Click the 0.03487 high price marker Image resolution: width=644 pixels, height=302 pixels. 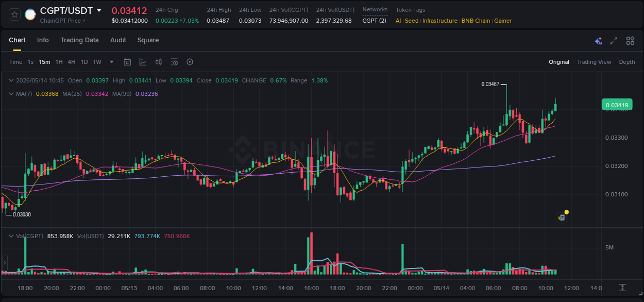point(490,84)
